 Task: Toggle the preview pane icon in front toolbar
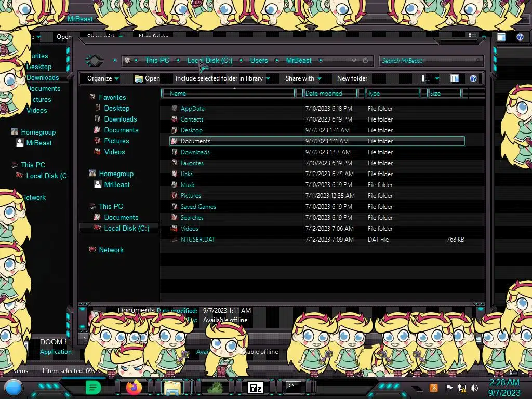pyautogui.click(x=454, y=78)
